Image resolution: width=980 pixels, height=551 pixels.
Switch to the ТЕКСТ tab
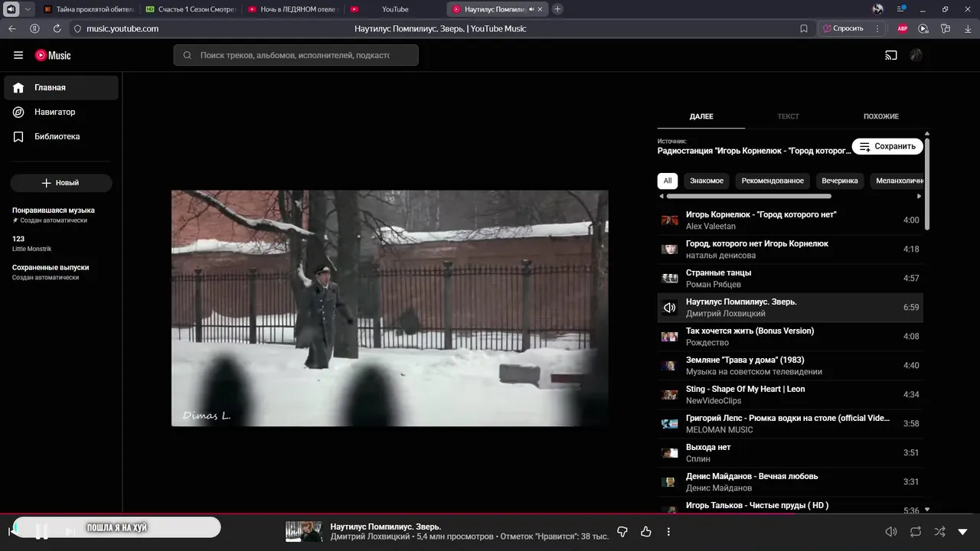point(788,116)
